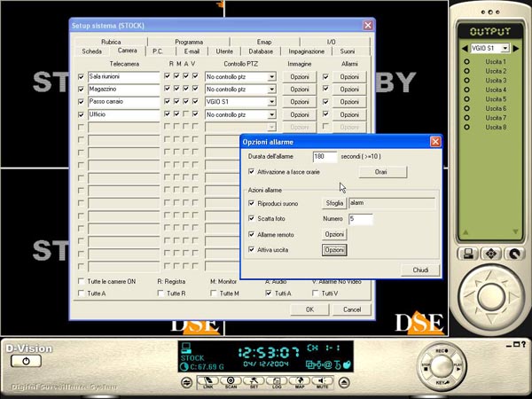
Task: Open the Programma tab
Action: tap(189, 42)
